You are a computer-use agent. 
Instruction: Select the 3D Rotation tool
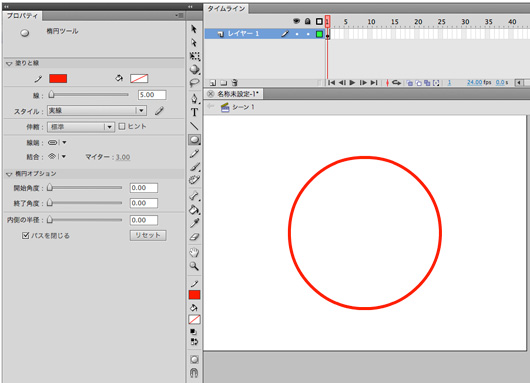pos(194,69)
